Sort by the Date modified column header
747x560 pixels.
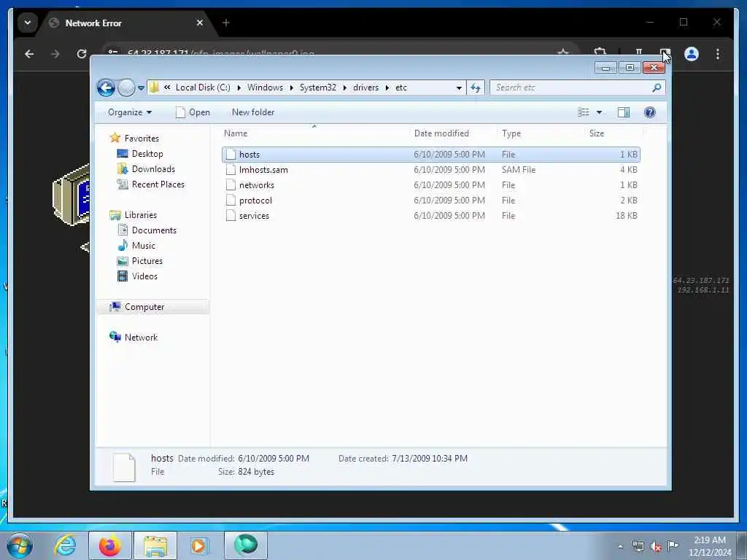[452, 134]
